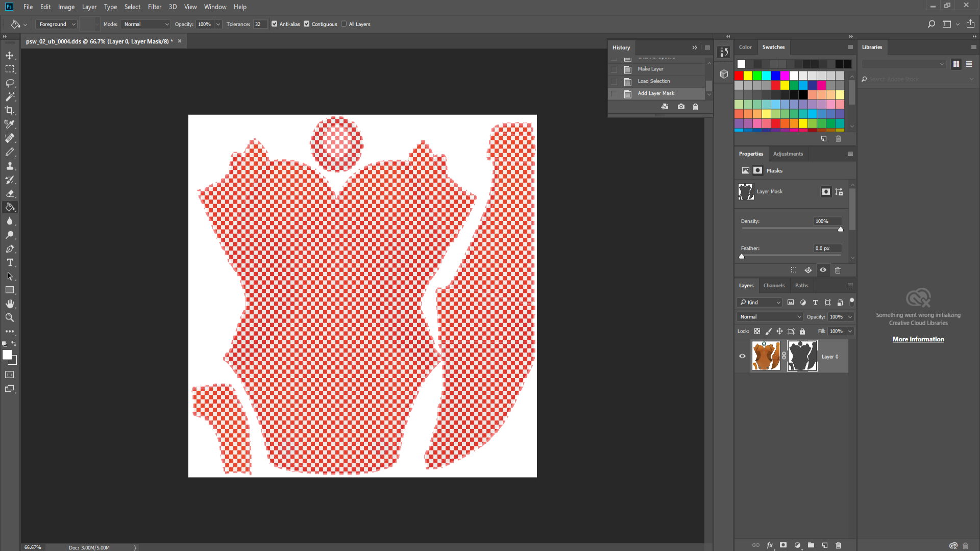Screen dimensions: 980x551
Task: Open the layer blend mode dropdown
Action: [x=770, y=317]
